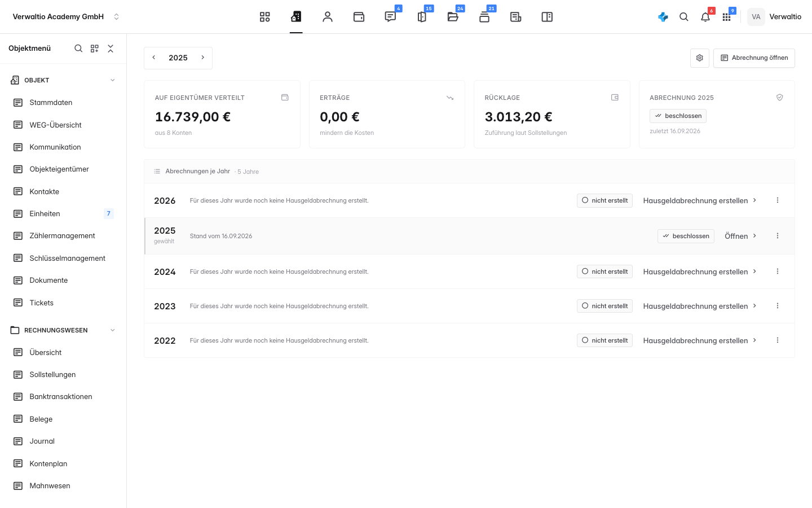Image resolution: width=812 pixels, height=508 pixels.
Task: Collapse the Objektmenü with the arrows icon
Action: tap(111, 49)
